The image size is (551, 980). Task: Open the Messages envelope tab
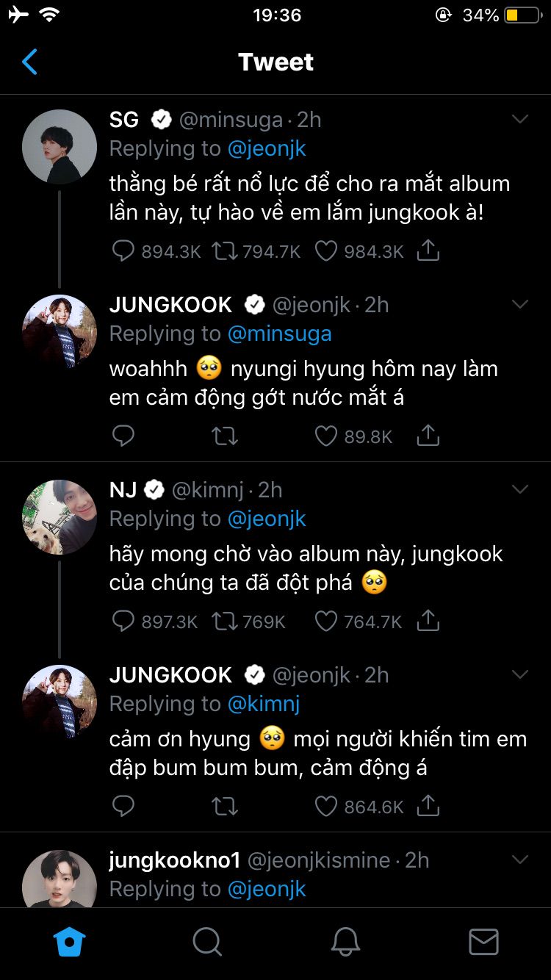click(x=483, y=942)
